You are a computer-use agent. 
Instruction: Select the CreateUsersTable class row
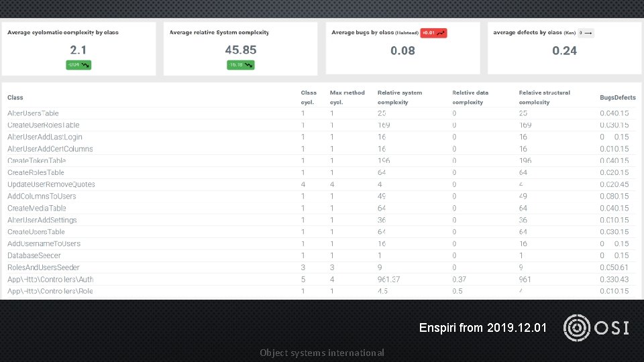point(321,232)
